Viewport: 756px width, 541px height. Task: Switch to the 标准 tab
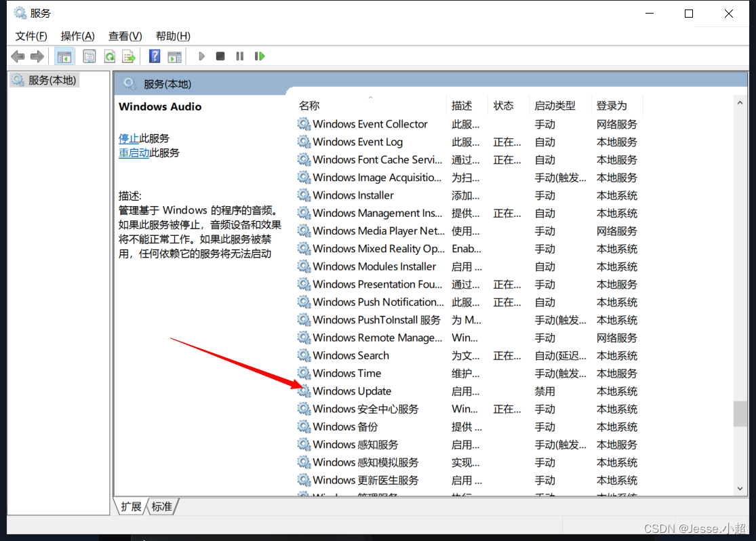click(162, 507)
